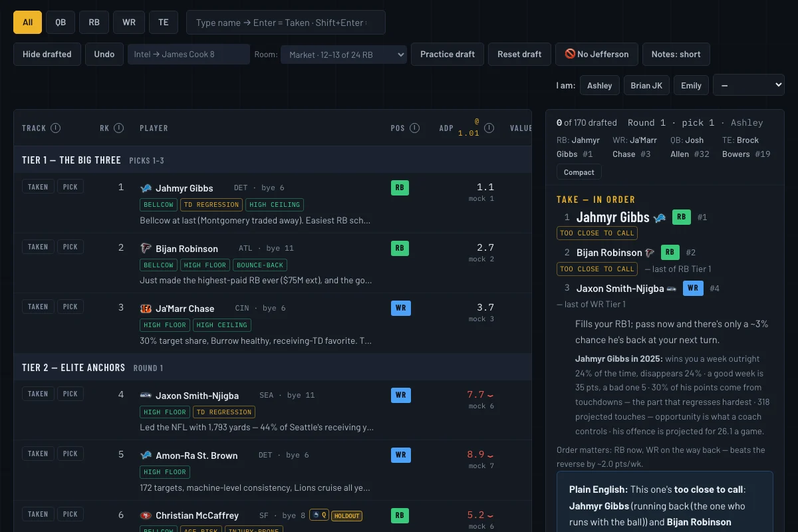Mark Bijan Robinson as TAKEN
The width and height of the screenshot is (798, 532).
38,247
